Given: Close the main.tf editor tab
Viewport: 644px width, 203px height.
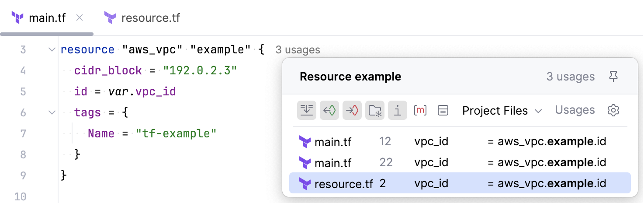Looking at the screenshot, I should pyautogui.click(x=80, y=18).
